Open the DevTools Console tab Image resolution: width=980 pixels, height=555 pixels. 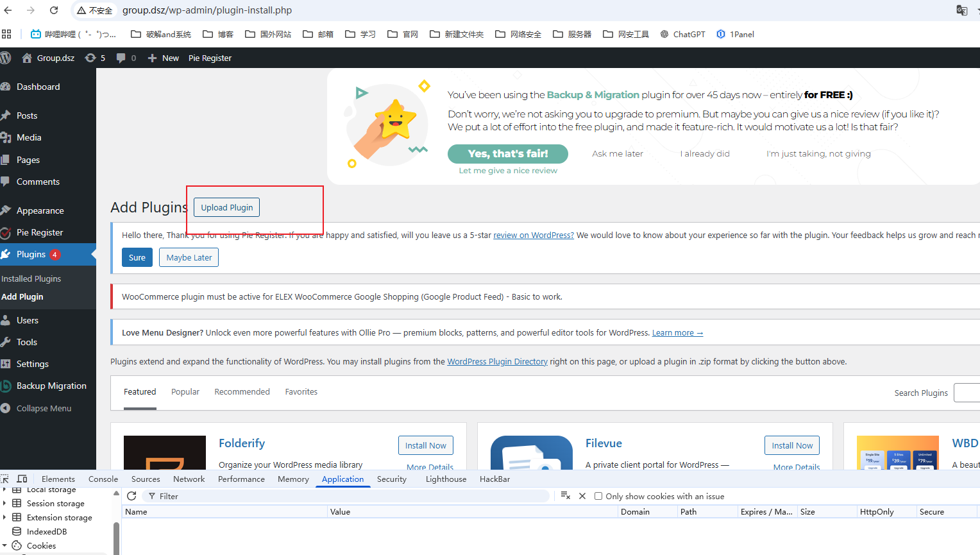103,479
